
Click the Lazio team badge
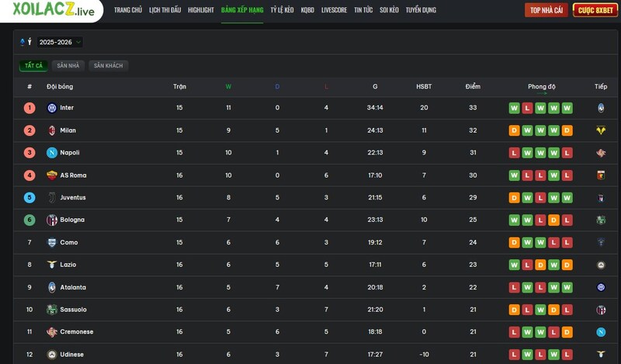(52, 265)
